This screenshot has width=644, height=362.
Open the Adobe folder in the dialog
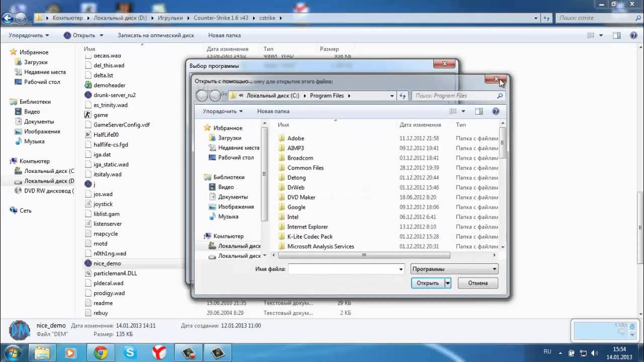click(x=295, y=138)
